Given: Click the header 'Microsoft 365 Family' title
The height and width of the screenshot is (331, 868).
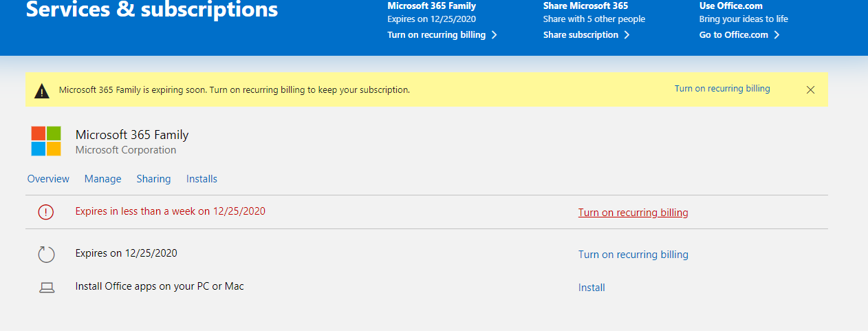Looking at the screenshot, I should tap(431, 6).
